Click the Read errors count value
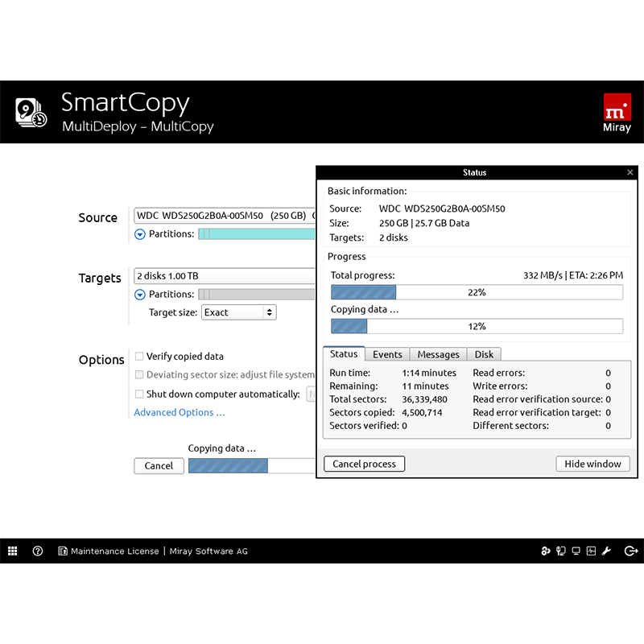Screen dimensions: 644x644 click(608, 373)
